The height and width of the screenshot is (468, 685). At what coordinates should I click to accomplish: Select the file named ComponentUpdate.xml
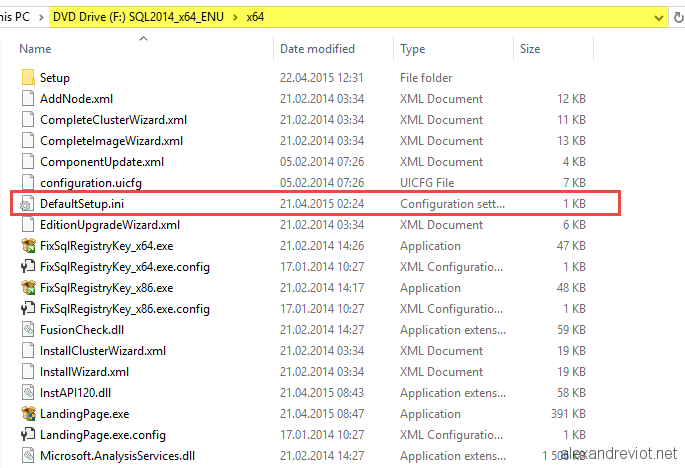point(102,162)
